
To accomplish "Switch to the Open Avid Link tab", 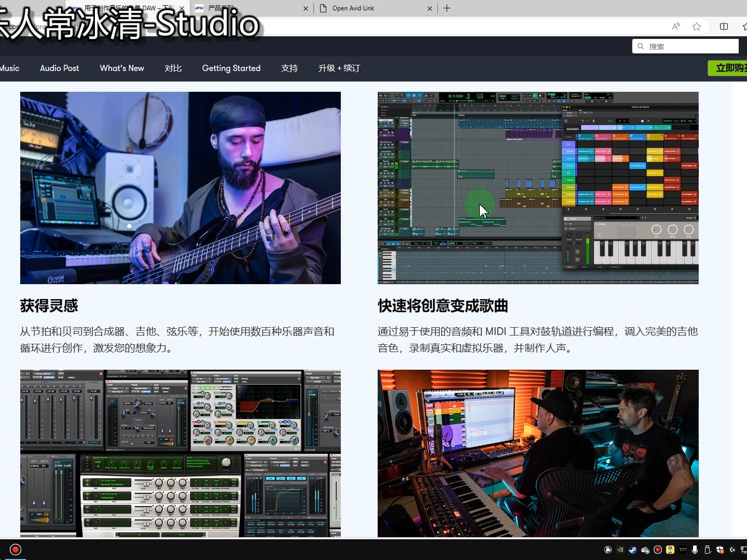I will (x=376, y=8).
